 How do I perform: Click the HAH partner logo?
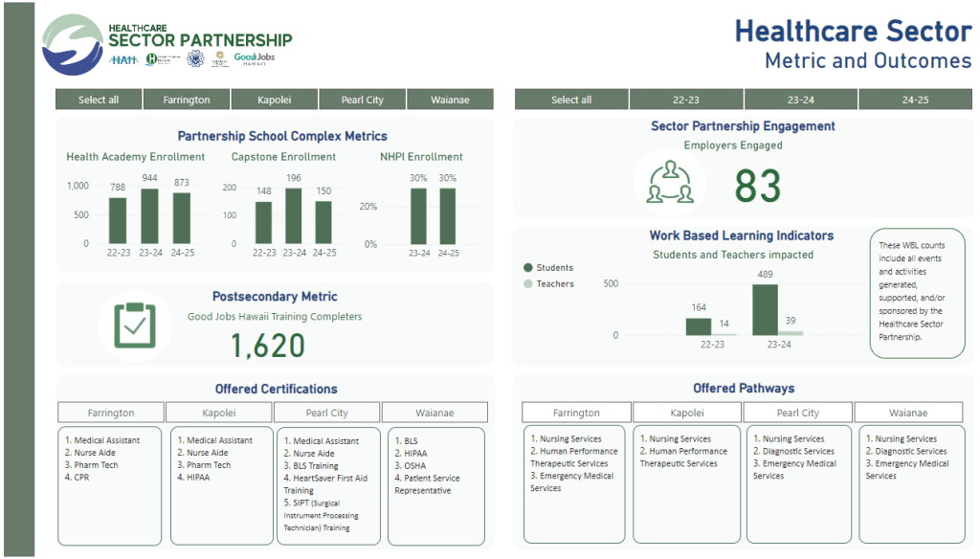coord(123,60)
